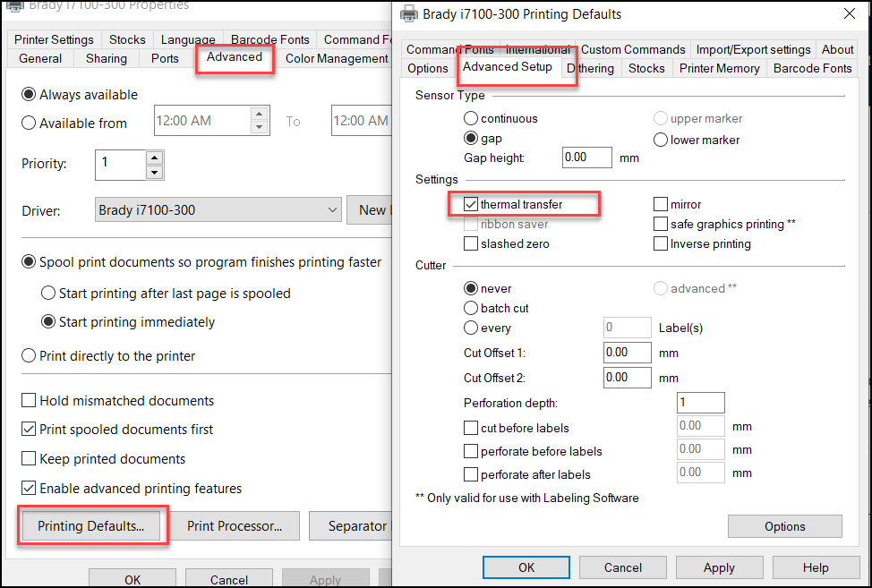Open the Barcode Fonts tab in Printing Defaults
Viewport: 872px width, 588px height.
click(x=812, y=68)
